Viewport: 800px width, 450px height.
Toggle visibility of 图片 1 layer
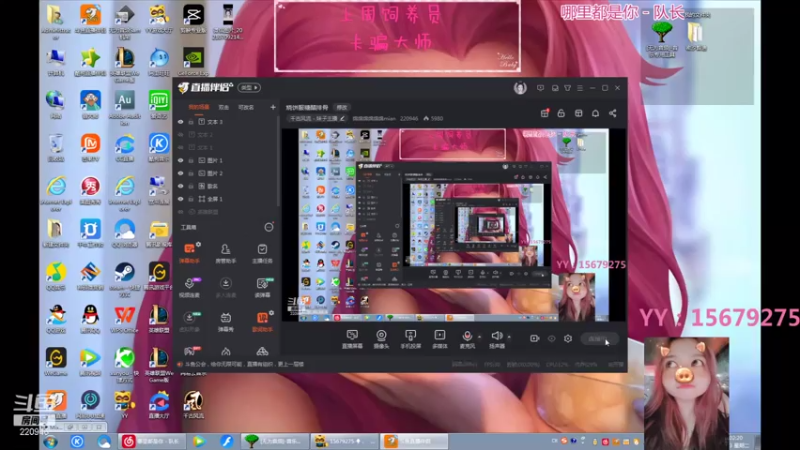pos(181,160)
